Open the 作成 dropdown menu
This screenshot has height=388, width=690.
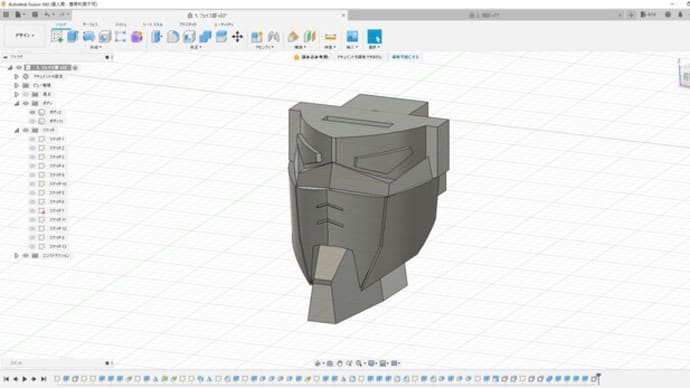point(96,47)
